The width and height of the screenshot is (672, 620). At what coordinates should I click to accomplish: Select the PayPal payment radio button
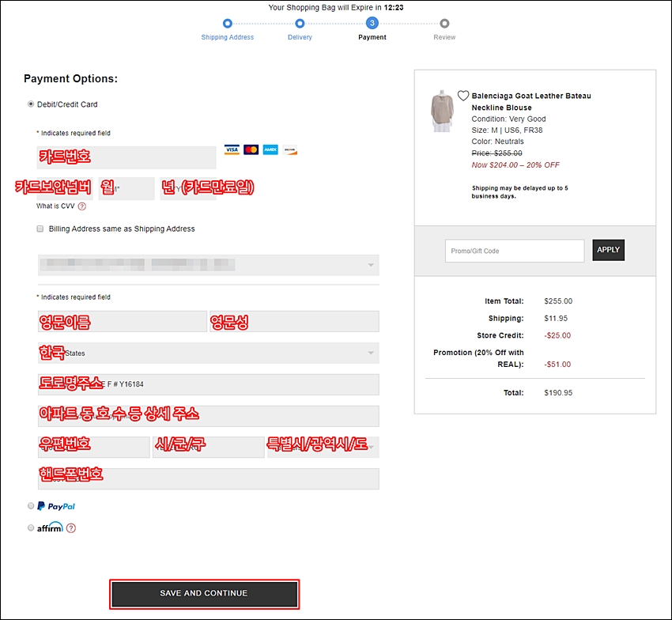pos(31,506)
